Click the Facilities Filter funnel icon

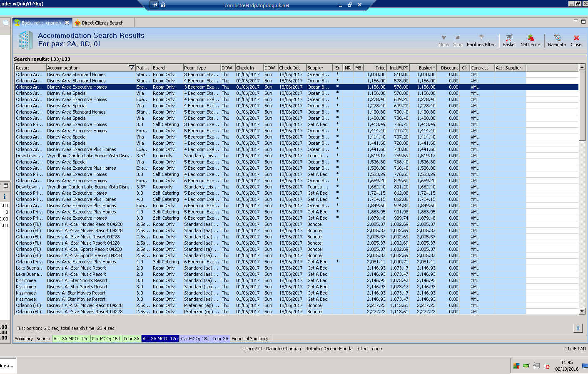pos(481,37)
